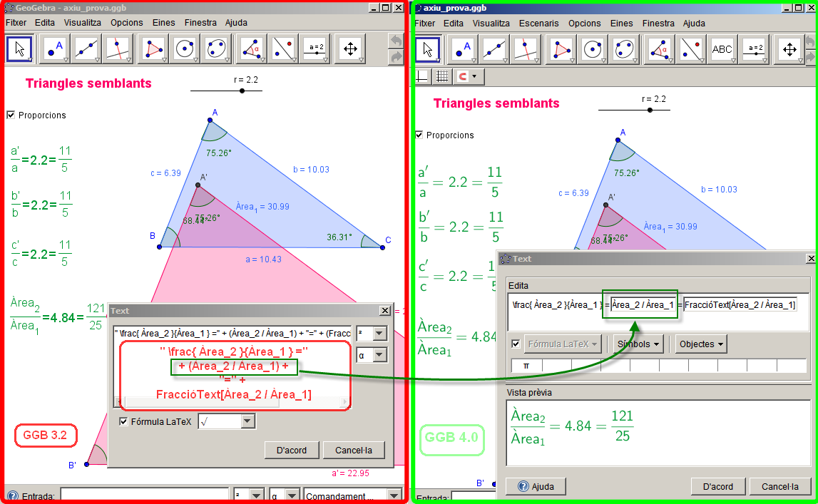Click the Slider tool in right window toolbar
818x504 pixels.
point(755,49)
